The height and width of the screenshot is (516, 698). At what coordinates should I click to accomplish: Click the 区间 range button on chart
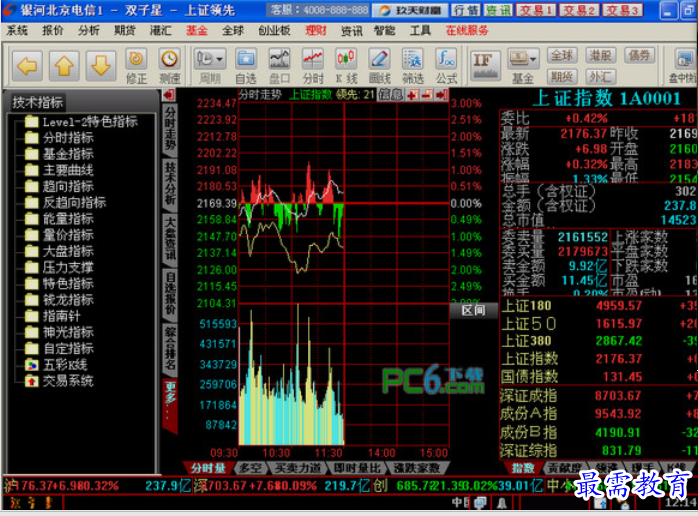click(474, 310)
